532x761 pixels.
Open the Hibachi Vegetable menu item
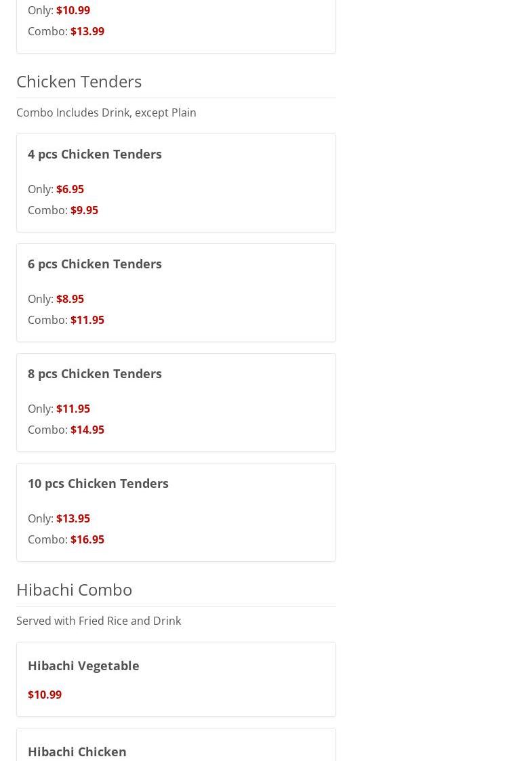[176, 679]
